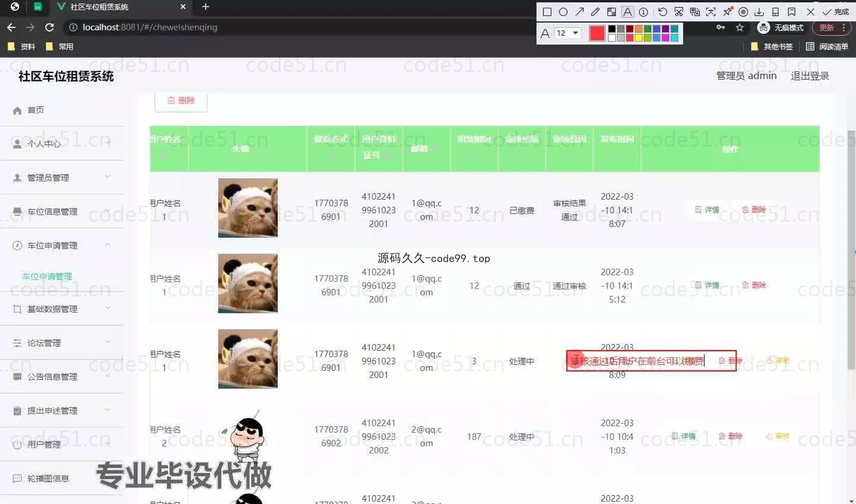
Task: Cancel the screenshot with X icon
Action: pos(811,12)
